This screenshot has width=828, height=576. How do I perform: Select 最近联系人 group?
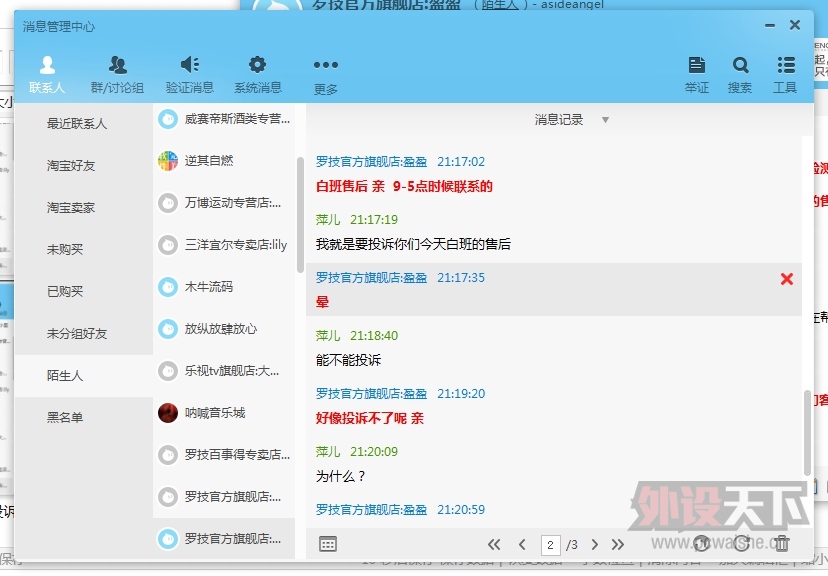[83, 124]
